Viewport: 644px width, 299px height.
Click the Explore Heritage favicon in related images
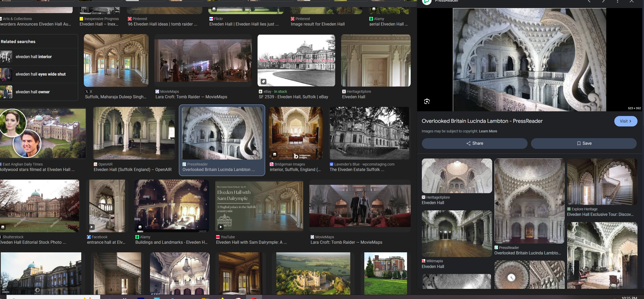coord(569,209)
